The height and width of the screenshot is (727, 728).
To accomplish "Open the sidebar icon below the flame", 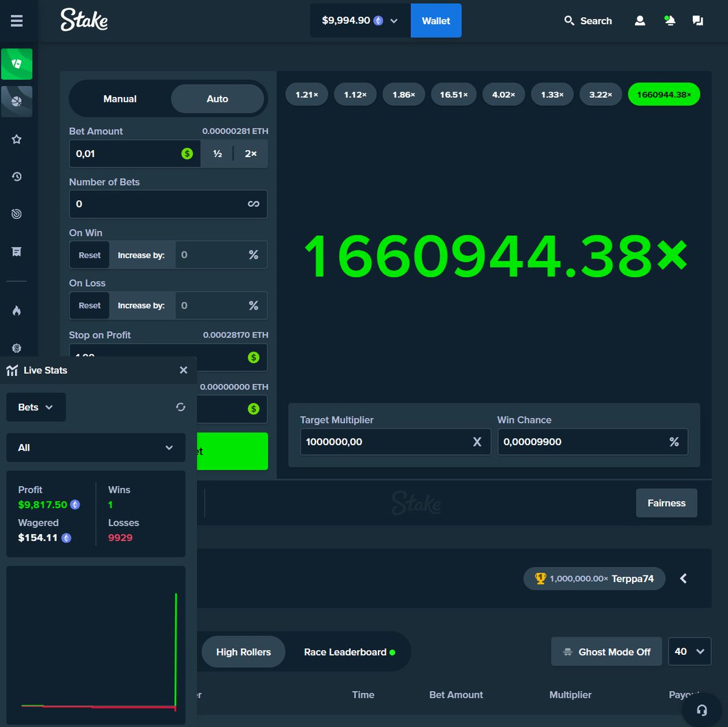I will [x=16, y=348].
